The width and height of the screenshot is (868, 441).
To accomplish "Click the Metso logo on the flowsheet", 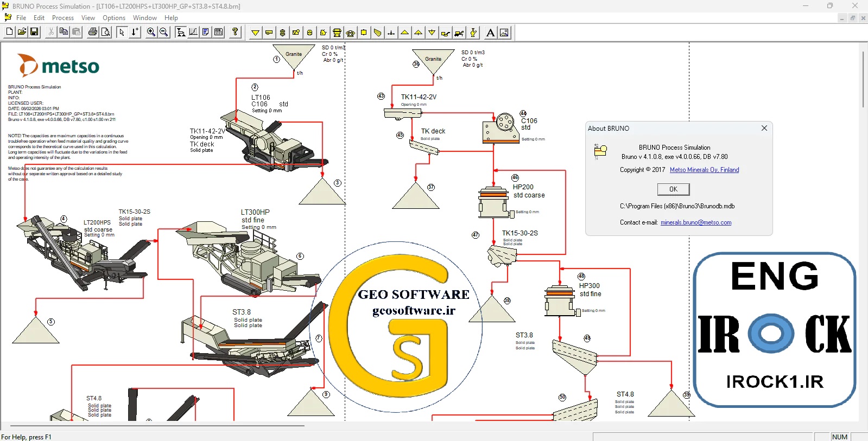I will (58, 66).
